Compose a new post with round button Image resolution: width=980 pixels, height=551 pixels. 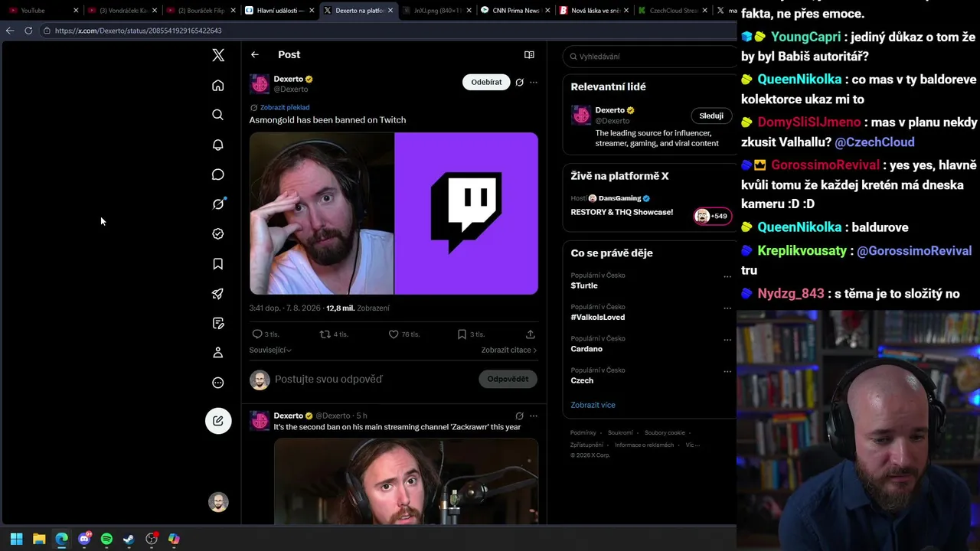click(218, 421)
